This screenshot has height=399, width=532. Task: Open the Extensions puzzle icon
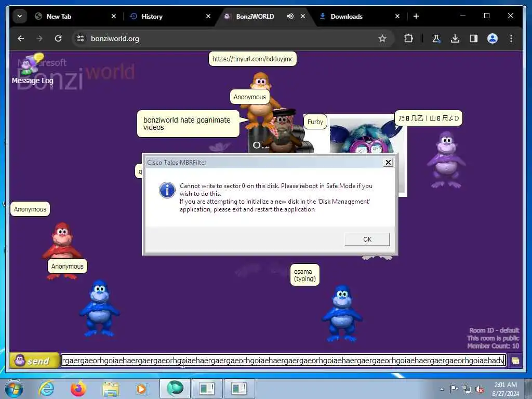pos(408,38)
